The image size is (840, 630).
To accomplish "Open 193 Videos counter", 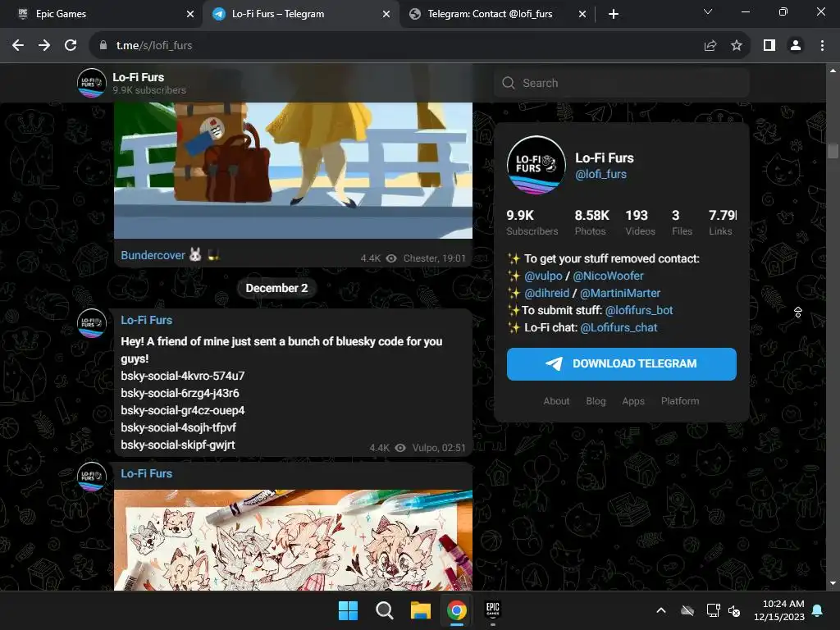I will pyautogui.click(x=640, y=222).
